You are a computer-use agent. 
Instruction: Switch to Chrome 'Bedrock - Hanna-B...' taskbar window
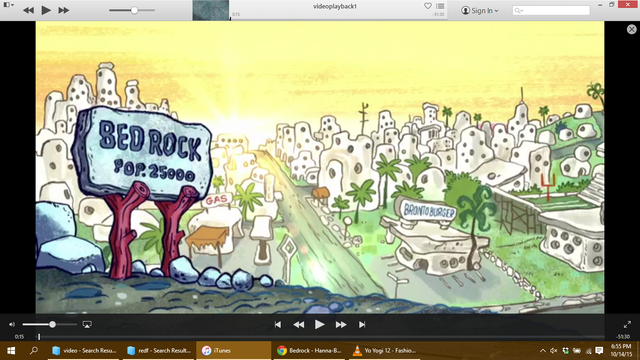click(309, 351)
